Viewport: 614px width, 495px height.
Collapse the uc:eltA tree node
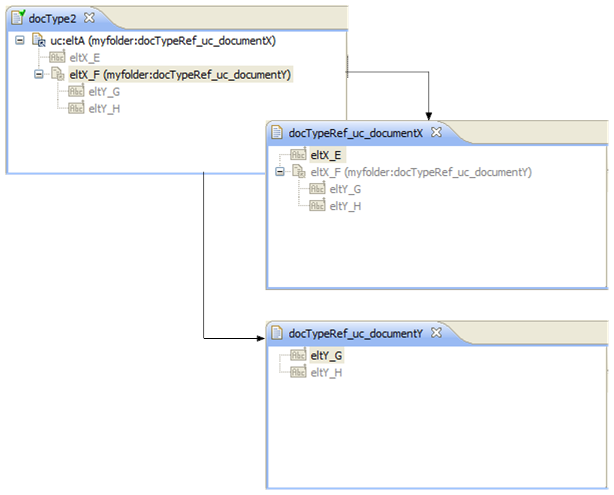(x=20, y=41)
